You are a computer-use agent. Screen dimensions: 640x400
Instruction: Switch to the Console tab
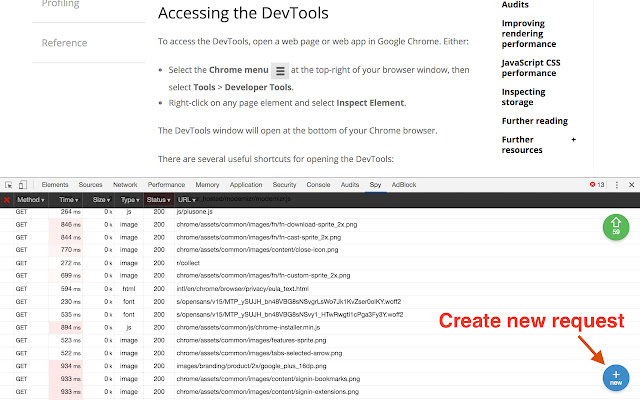318,184
